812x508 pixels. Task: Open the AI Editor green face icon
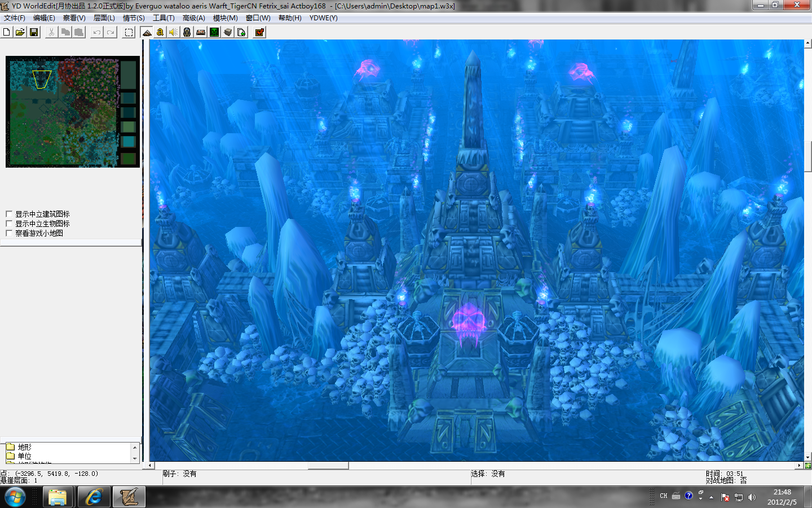tap(214, 32)
